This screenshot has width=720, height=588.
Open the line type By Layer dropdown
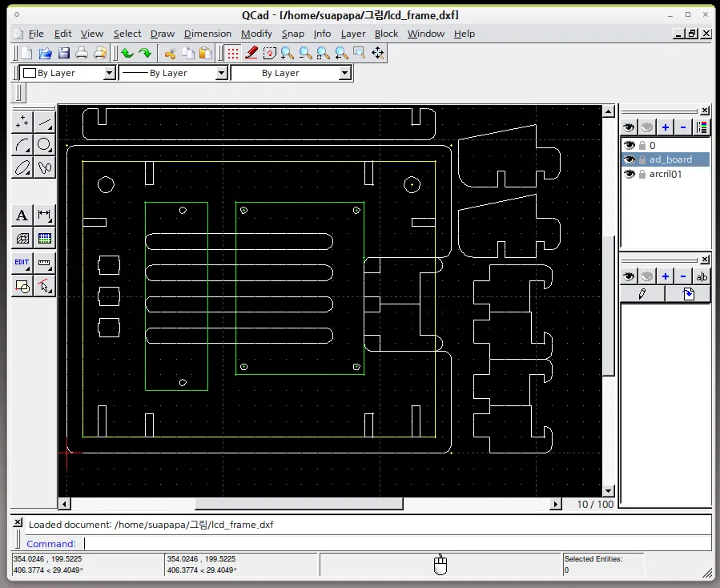point(291,73)
